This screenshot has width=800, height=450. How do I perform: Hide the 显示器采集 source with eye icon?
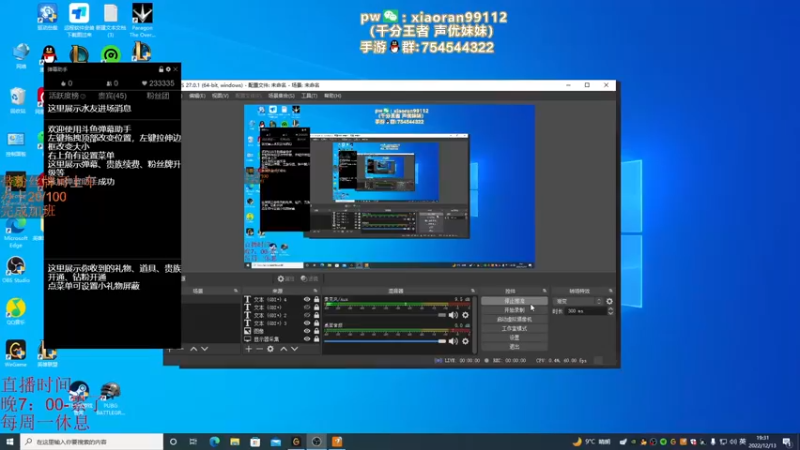pos(307,339)
